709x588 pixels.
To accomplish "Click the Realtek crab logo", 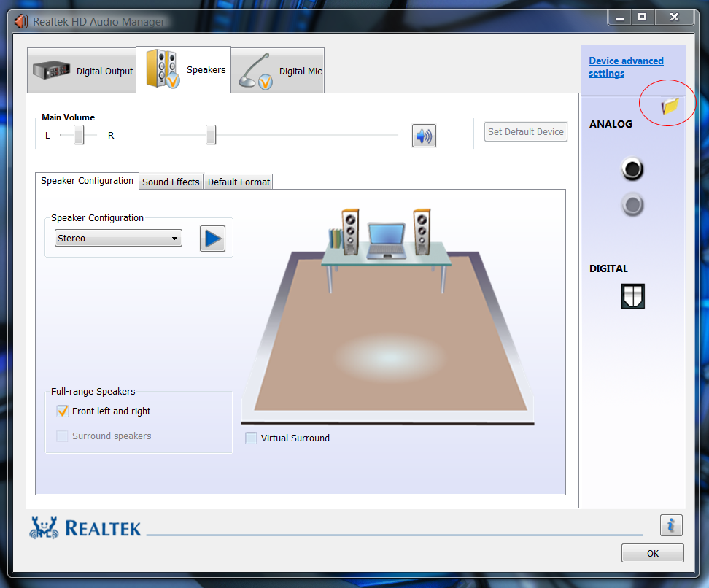I will [x=44, y=527].
